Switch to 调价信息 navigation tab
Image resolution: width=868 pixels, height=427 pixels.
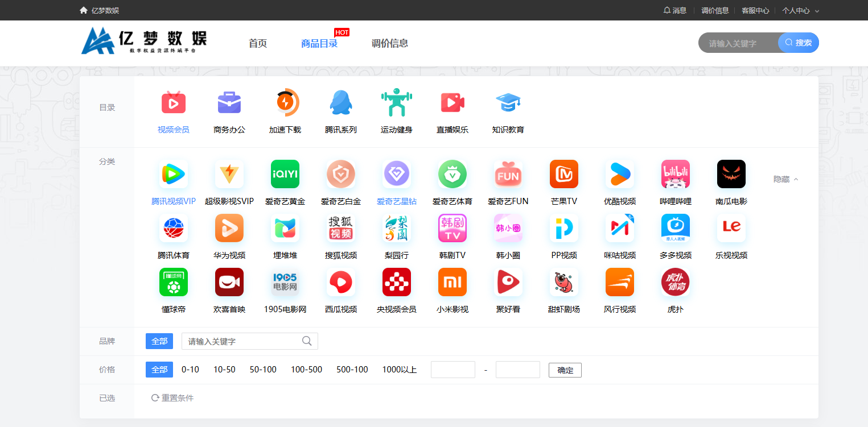click(390, 43)
